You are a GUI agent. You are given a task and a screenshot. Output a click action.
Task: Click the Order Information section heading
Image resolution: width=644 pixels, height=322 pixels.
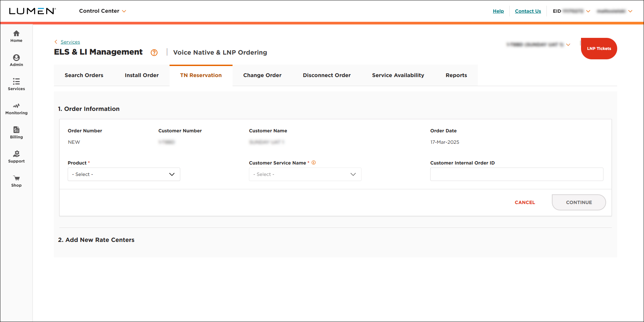click(x=88, y=109)
